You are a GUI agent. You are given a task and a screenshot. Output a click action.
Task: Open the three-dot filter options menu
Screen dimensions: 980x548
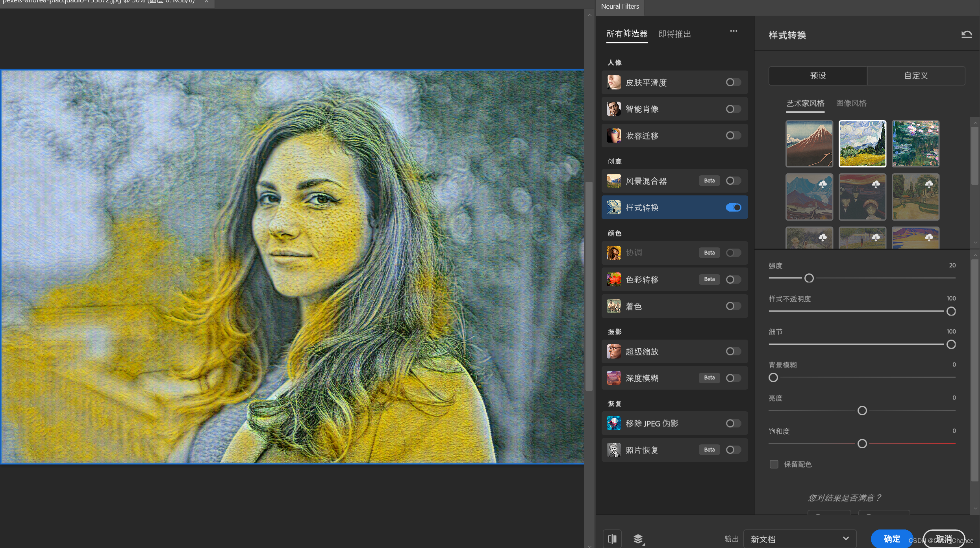point(733,31)
